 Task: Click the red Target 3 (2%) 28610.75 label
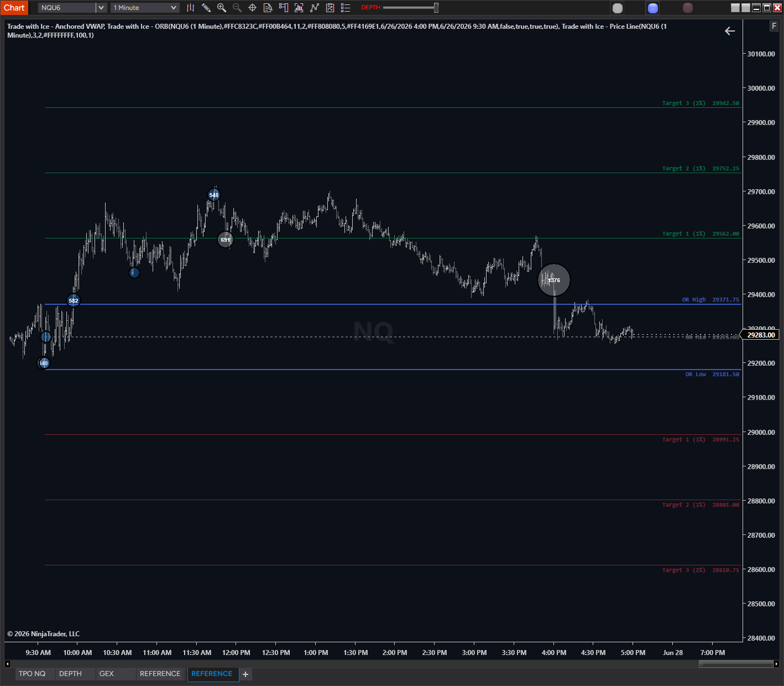click(x=701, y=570)
